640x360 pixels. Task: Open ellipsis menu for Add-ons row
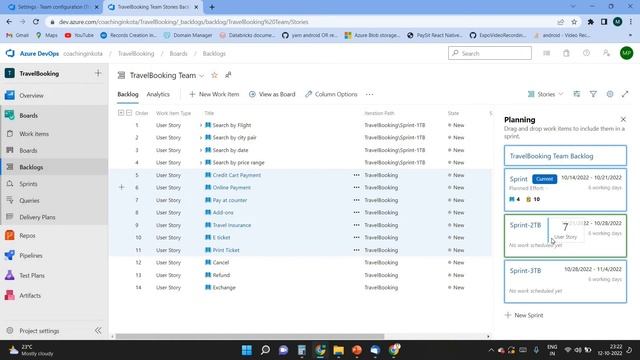click(x=356, y=213)
